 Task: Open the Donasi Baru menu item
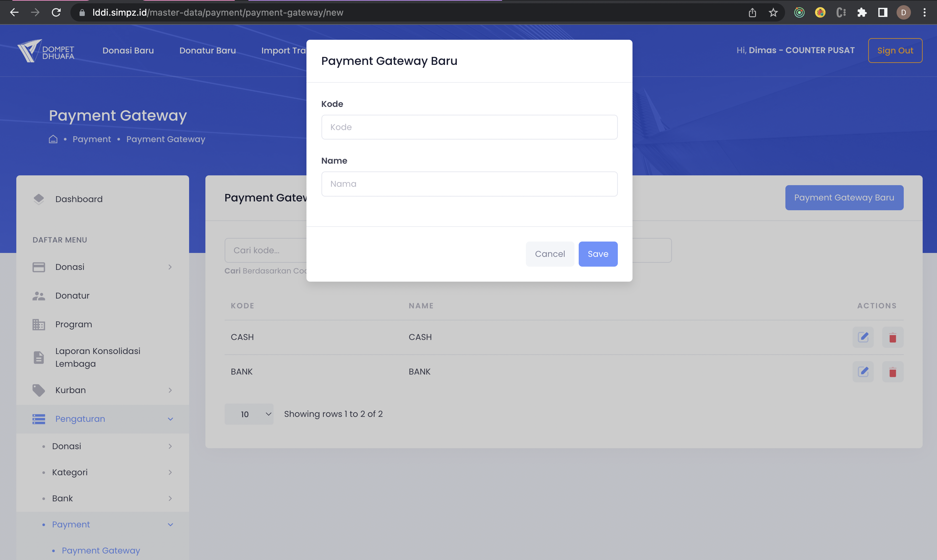[128, 50]
